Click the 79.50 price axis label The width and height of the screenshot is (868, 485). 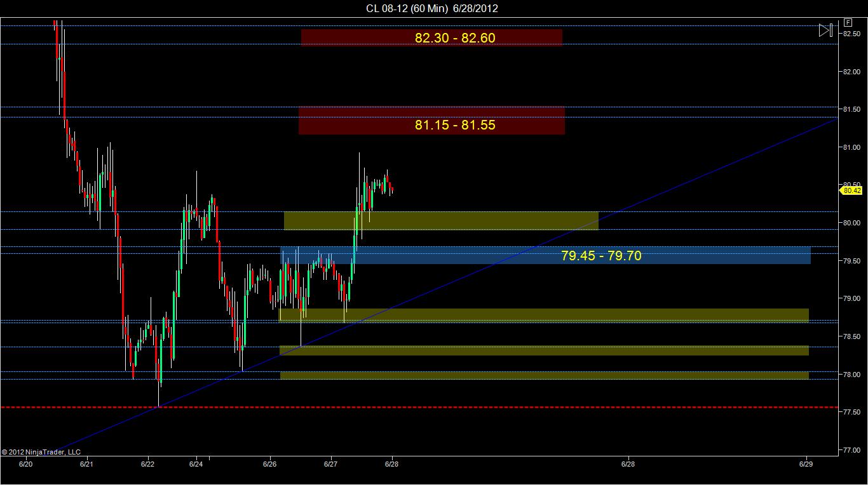click(x=851, y=261)
